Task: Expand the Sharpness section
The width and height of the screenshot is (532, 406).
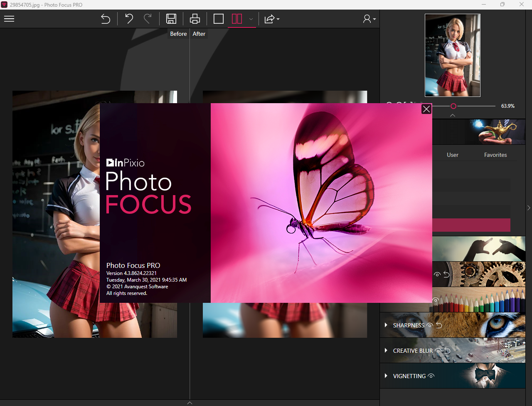Action: tap(386, 325)
